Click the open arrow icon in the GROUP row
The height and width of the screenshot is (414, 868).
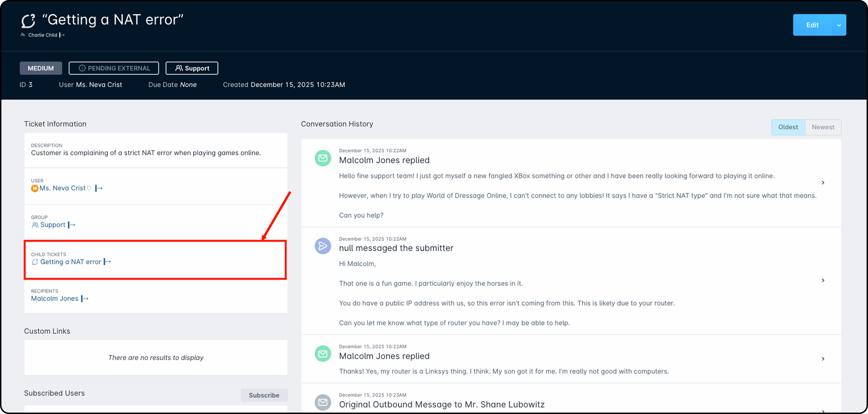(x=71, y=225)
